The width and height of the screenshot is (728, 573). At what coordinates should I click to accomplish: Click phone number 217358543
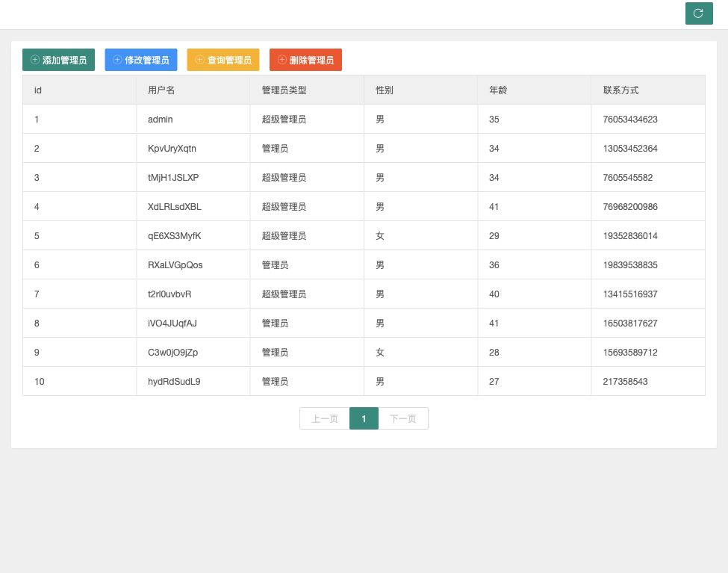(x=625, y=382)
